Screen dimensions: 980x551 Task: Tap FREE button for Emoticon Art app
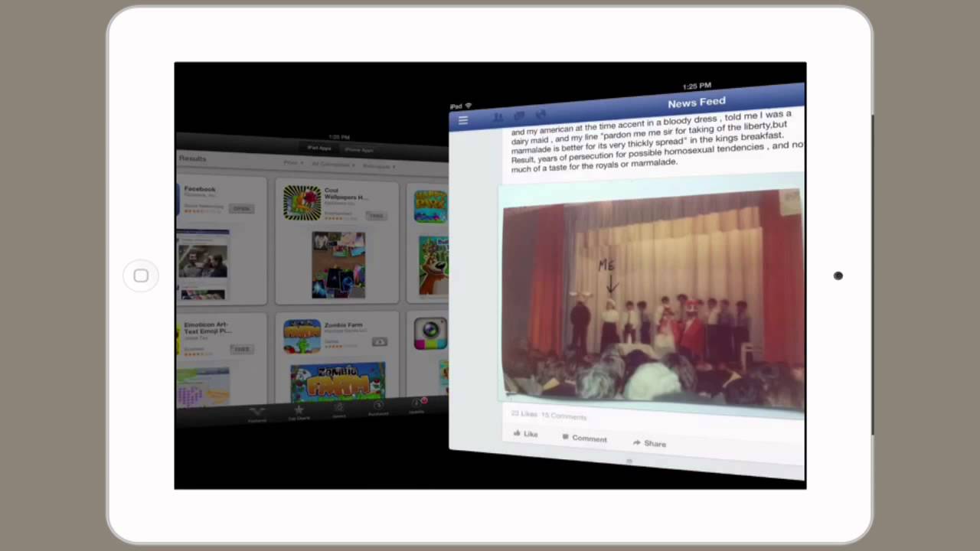(242, 349)
